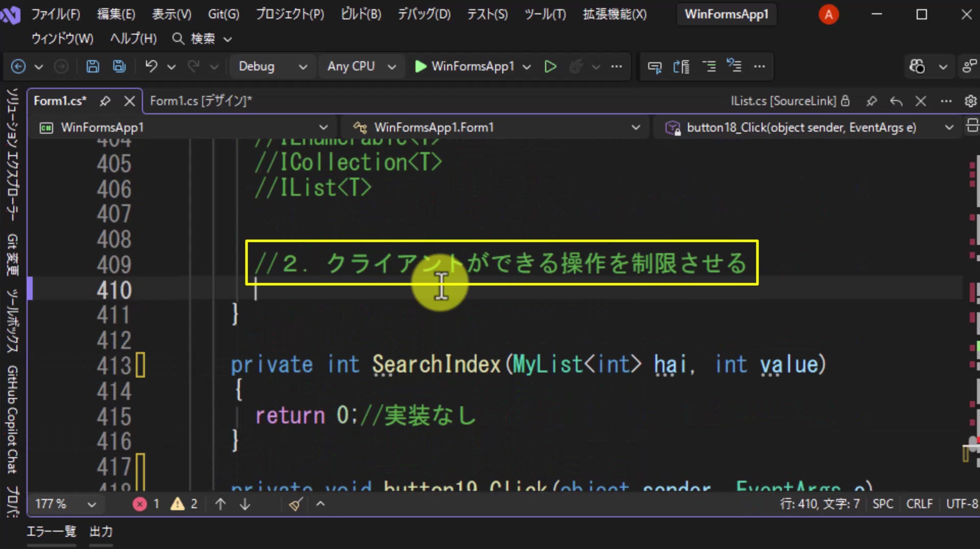The width and height of the screenshot is (980, 549).
Task: Click tab overflow dots near the gear
Action: (946, 101)
